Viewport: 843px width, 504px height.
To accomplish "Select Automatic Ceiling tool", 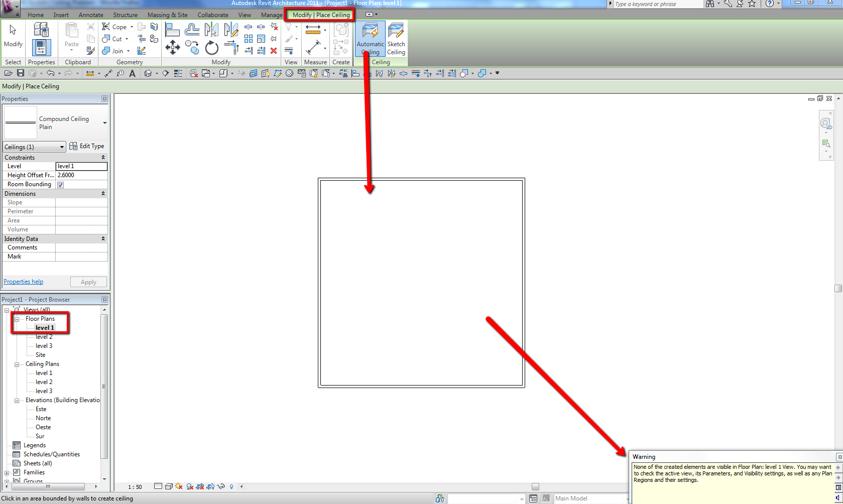I will 371,40.
